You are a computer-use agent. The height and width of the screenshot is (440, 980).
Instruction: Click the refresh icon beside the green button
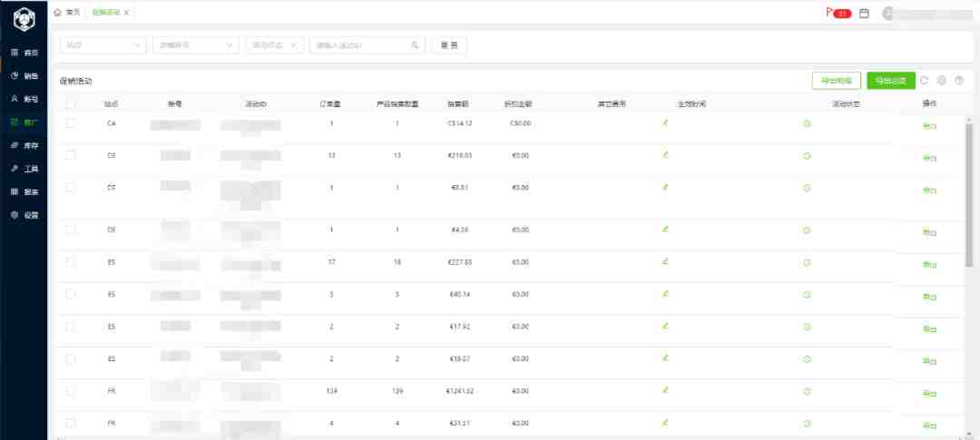click(x=925, y=81)
